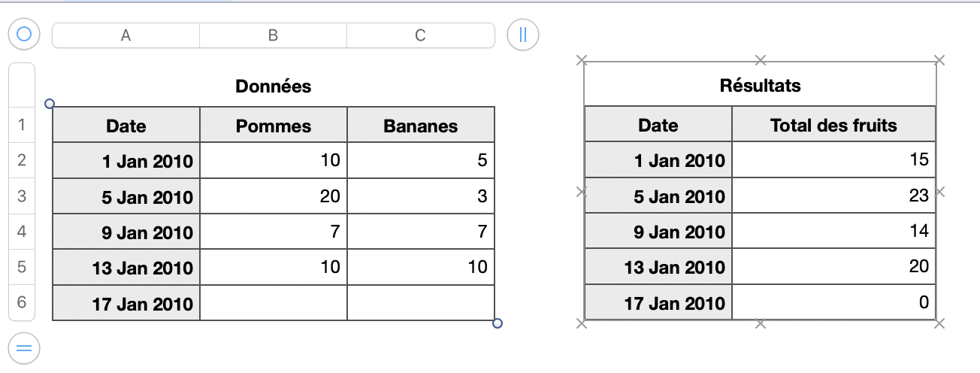Select the Bananes header cell
Image resolution: width=980 pixels, height=373 pixels.
[x=420, y=126]
